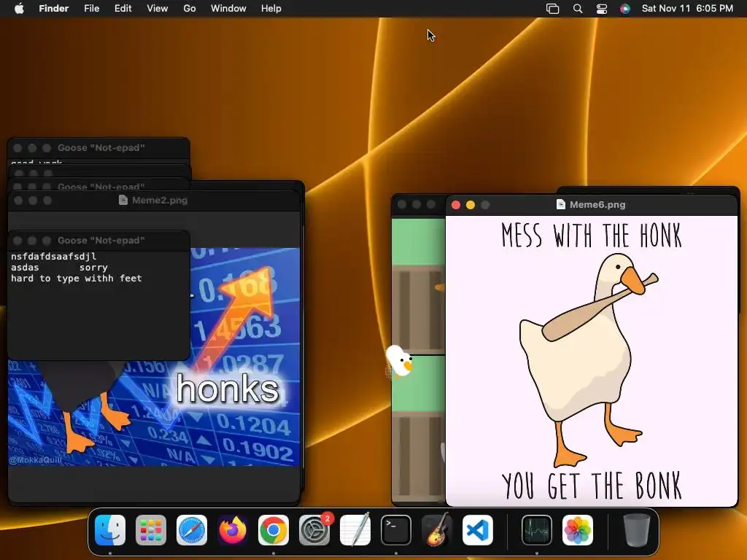Open the Finder menu in the menu bar
747x560 pixels.
[x=53, y=9]
